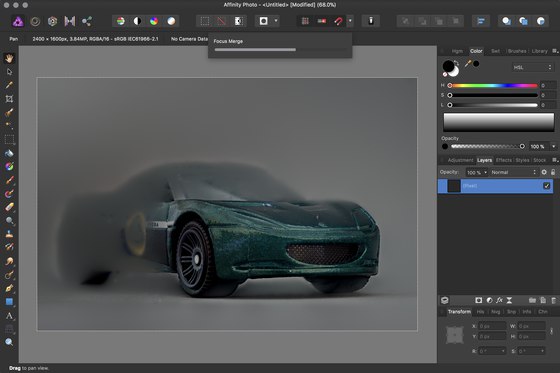Select the Artistic Text tool
The width and height of the screenshot is (560, 373).
pos(9,316)
